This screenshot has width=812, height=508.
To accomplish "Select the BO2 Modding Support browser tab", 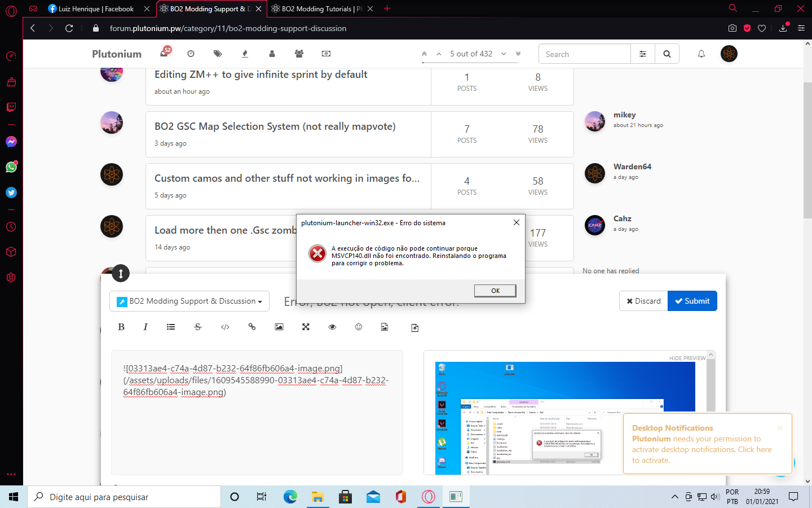I will [210, 8].
